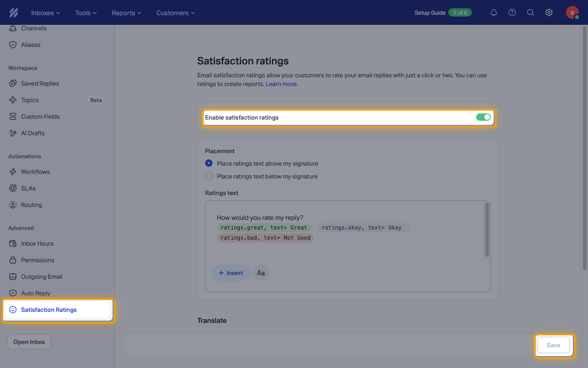Image resolution: width=588 pixels, height=368 pixels.
Task: Click the Routing icon
Action: [x=13, y=205]
